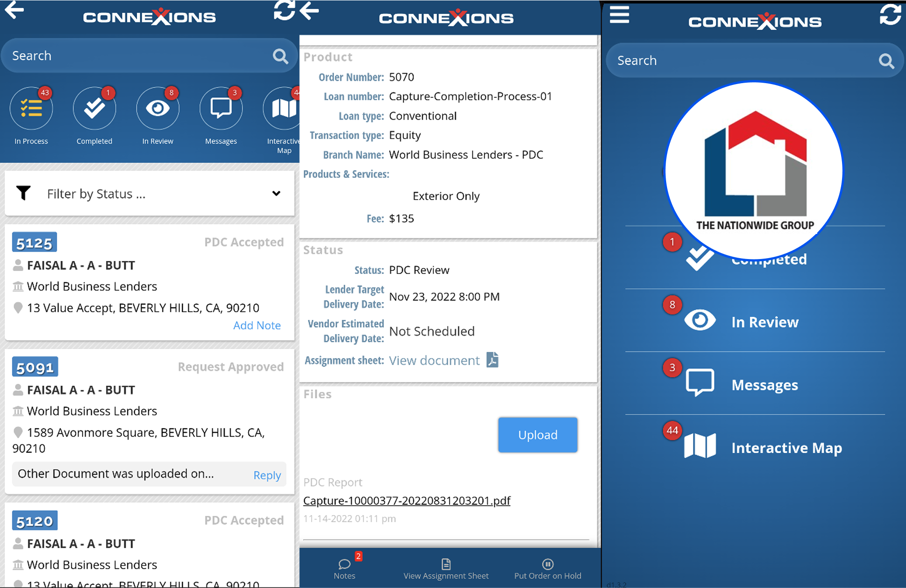Image resolution: width=906 pixels, height=588 pixels.
Task: Open Interactive Map in right panel menu
Action: click(755, 447)
